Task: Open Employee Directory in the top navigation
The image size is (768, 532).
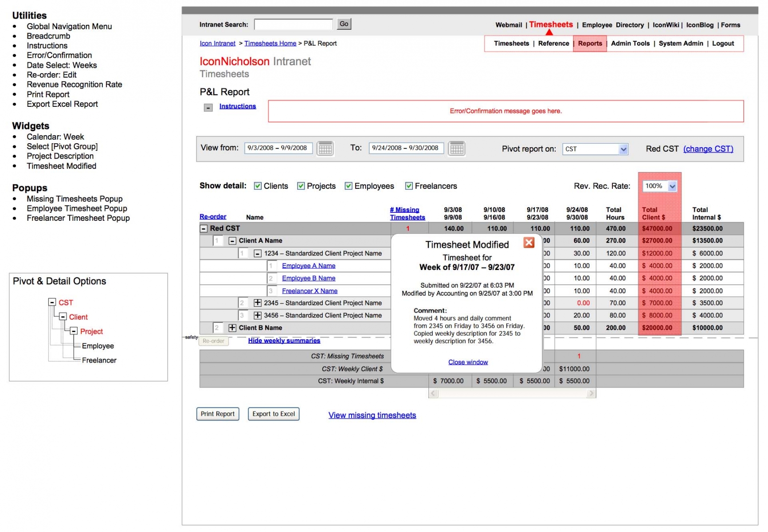Action: tap(613, 25)
